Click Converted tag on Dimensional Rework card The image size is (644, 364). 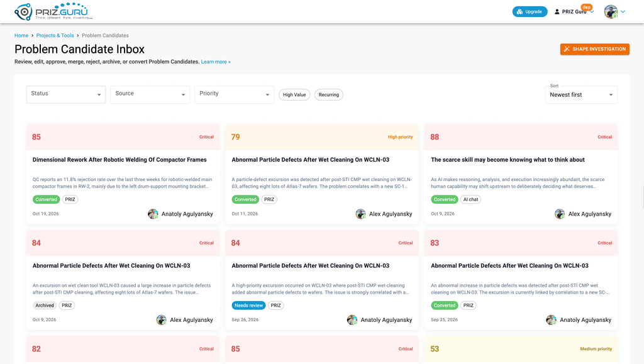[x=46, y=199]
